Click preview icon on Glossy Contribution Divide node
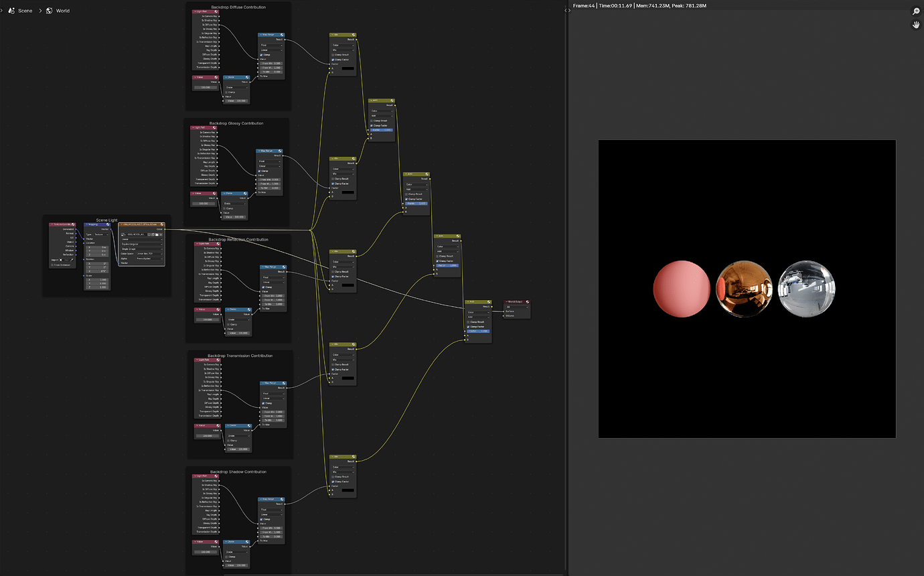Screen dimensions: 924x576 244,194
